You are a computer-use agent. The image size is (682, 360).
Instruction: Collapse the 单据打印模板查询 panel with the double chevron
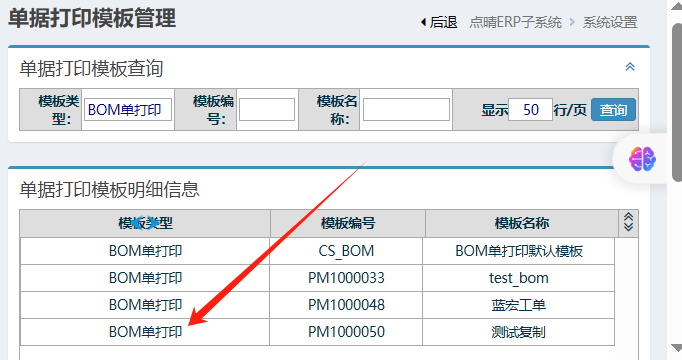click(630, 67)
